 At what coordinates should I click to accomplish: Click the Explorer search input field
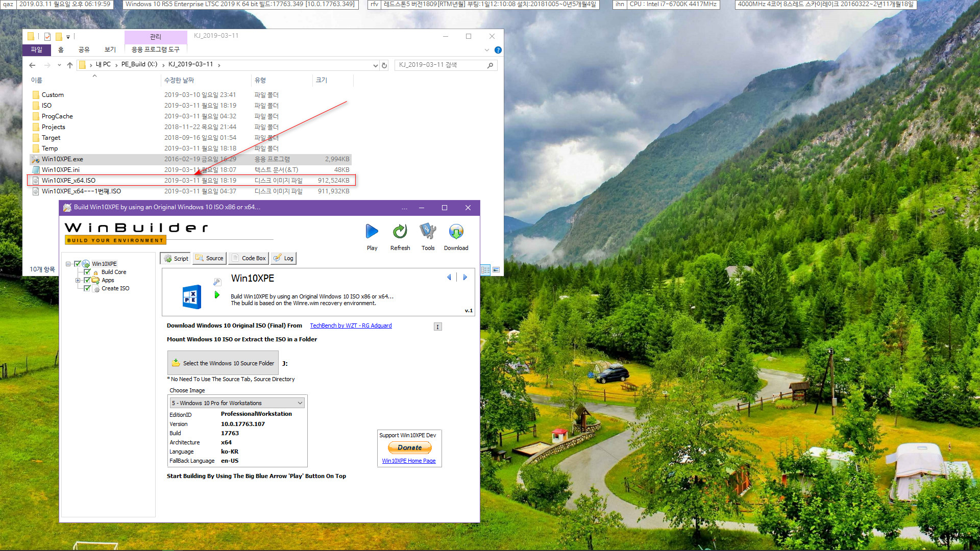click(440, 65)
